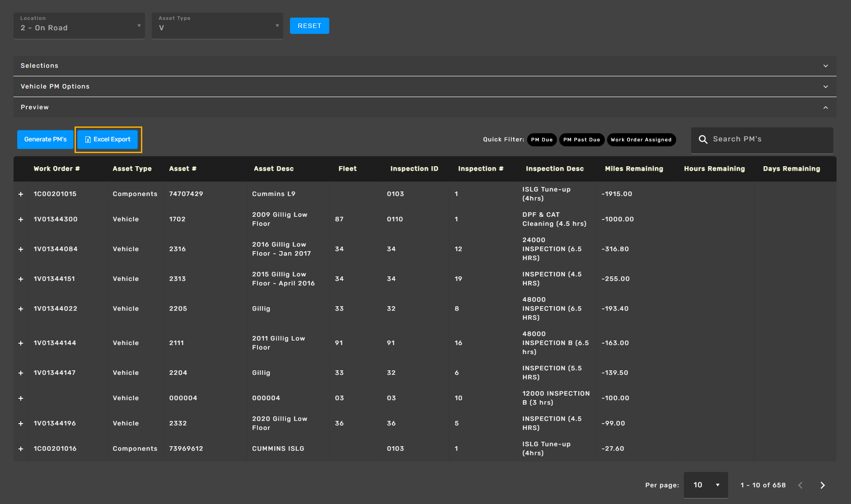Screen dimensions: 851x504
Task: Click the search magnifier icon
Action: (703, 140)
